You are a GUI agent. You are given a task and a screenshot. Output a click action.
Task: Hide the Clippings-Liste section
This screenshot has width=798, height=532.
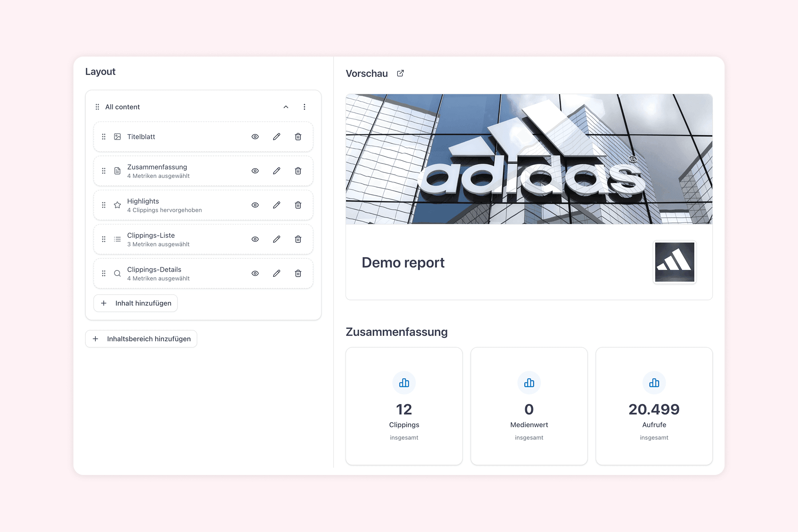[255, 239]
